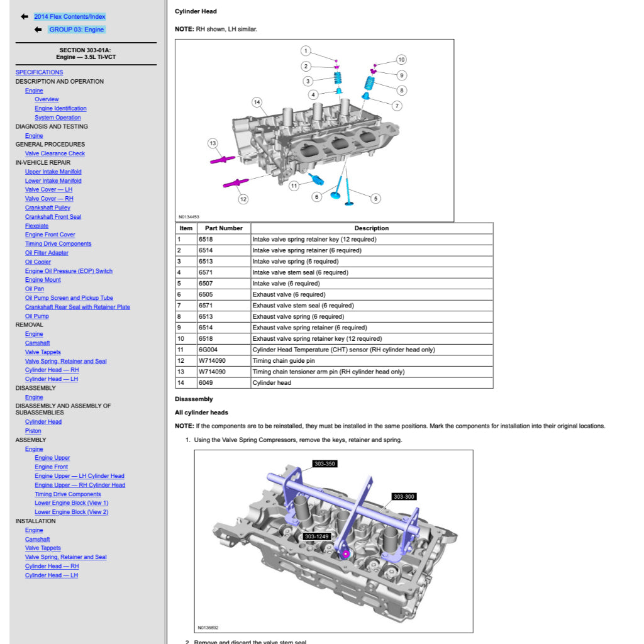Select Lower Engine Block (View 2) link
This screenshot has width=644, height=644.
click(71, 512)
